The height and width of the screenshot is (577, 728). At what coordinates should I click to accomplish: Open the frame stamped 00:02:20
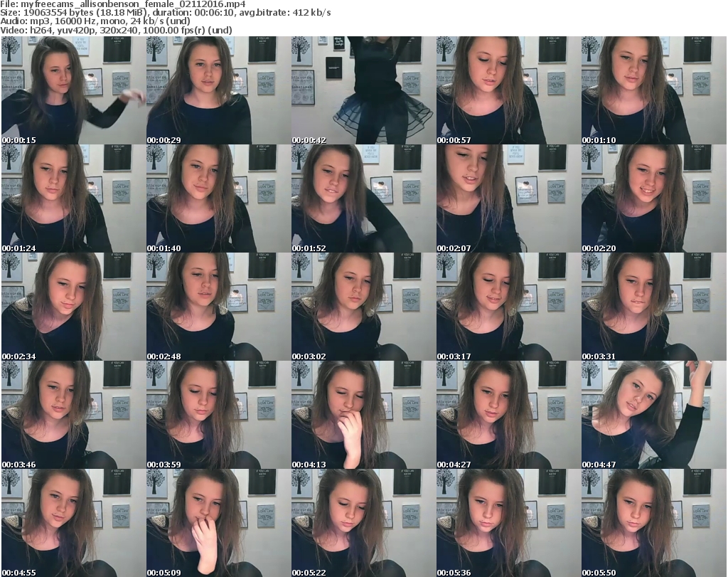point(654,198)
